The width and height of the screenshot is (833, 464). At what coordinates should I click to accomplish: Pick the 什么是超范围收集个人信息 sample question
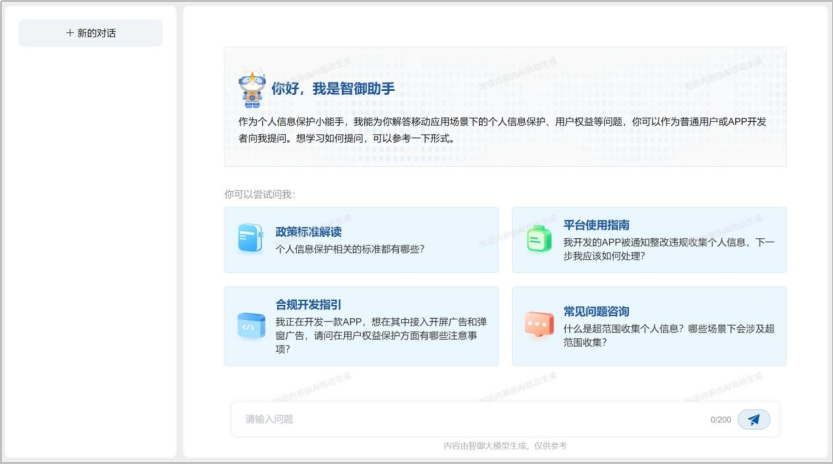pyautogui.click(x=668, y=335)
